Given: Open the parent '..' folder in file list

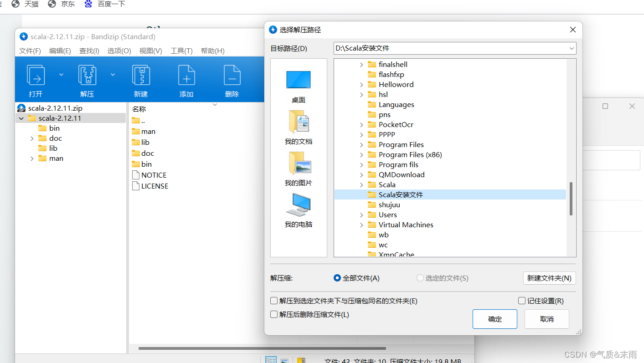Looking at the screenshot, I should (x=138, y=121).
